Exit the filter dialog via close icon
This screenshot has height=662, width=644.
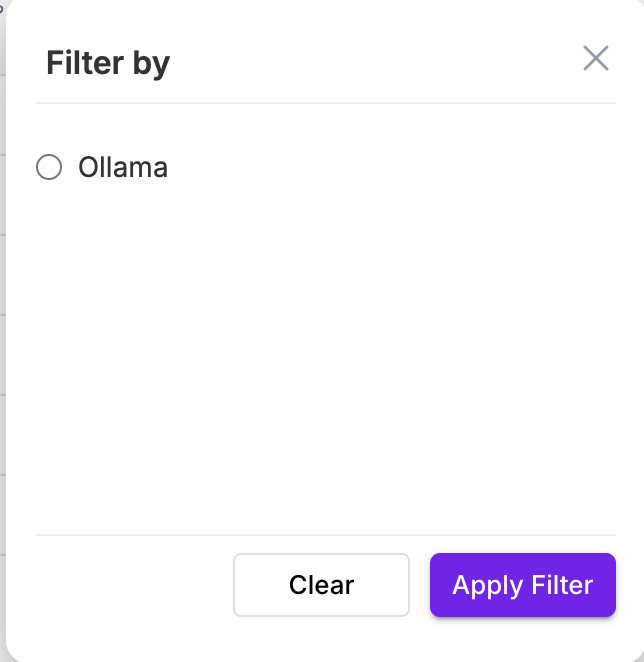point(596,59)
